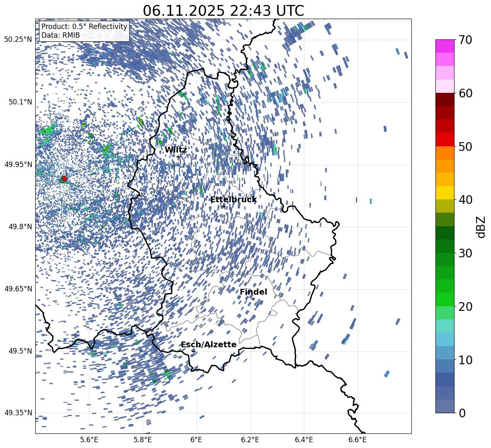Click the 70 dBZ colorbar tick label
This screenshot has height=448, width=491.
(465, 40)
